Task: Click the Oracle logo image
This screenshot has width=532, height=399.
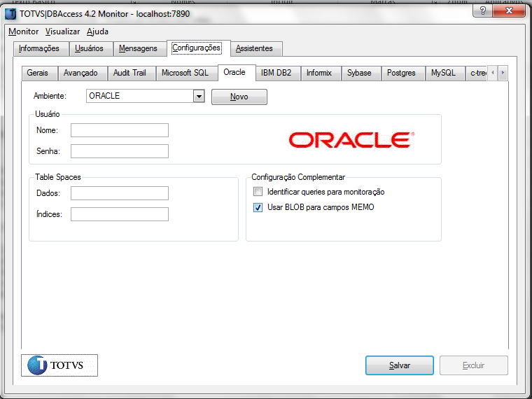Action: click(351, 140)
